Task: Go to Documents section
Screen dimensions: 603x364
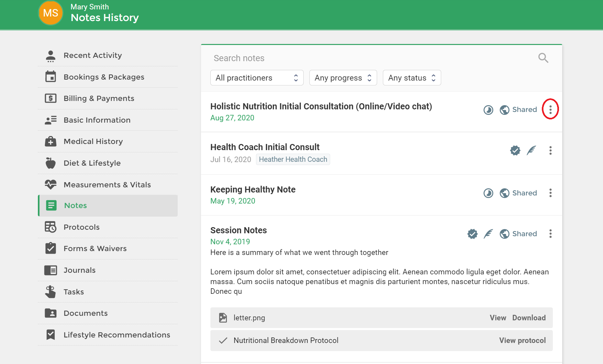Action: [108, 313]
